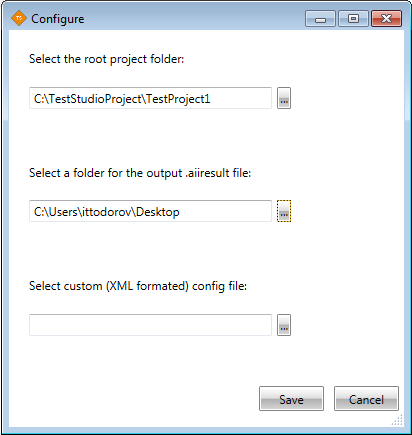Click the resize grip in dialog corner
The image size is (412, 435).
pyautogui.click(x=397, y=420)
